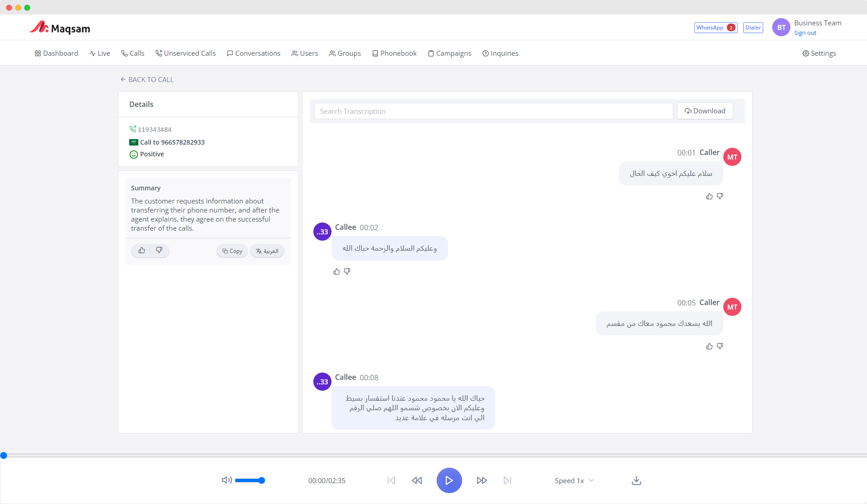Open the WhatsApp notifications panel
Screen dimensions: 867x504
click(x=716, y=27)
